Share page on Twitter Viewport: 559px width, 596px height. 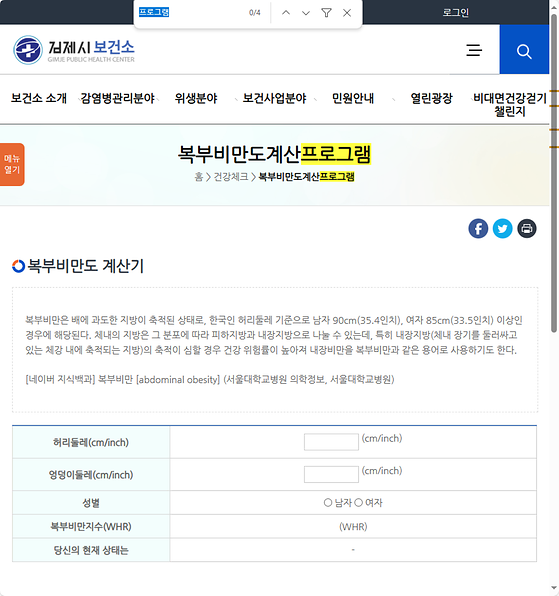(x=502, y=228)
